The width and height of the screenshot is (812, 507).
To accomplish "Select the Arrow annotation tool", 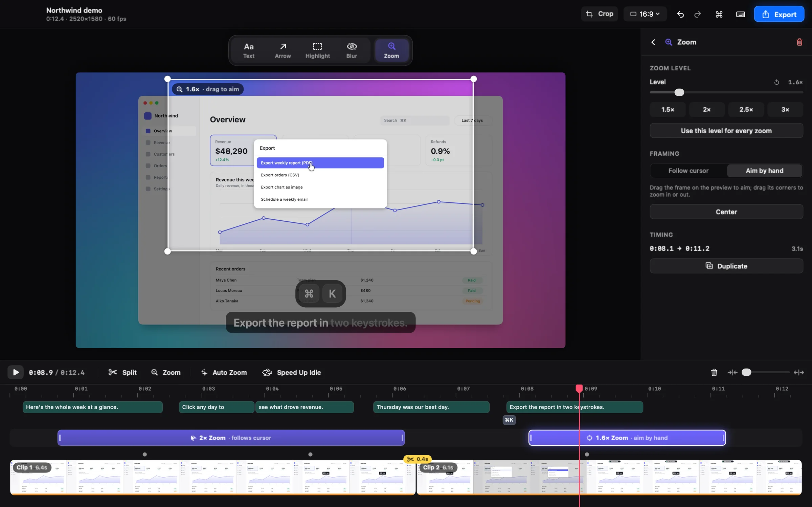I will [x=283, y=50].
